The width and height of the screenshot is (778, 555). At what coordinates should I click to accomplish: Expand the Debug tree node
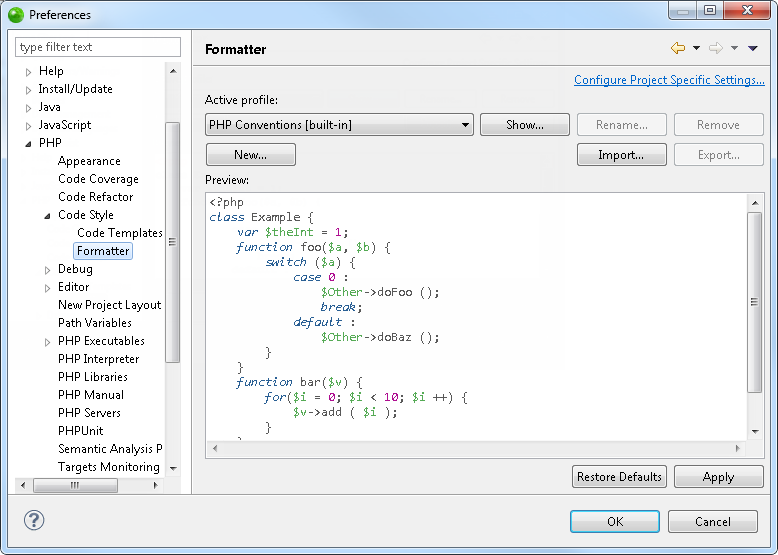pyautogui.click(x=47, y=270)
